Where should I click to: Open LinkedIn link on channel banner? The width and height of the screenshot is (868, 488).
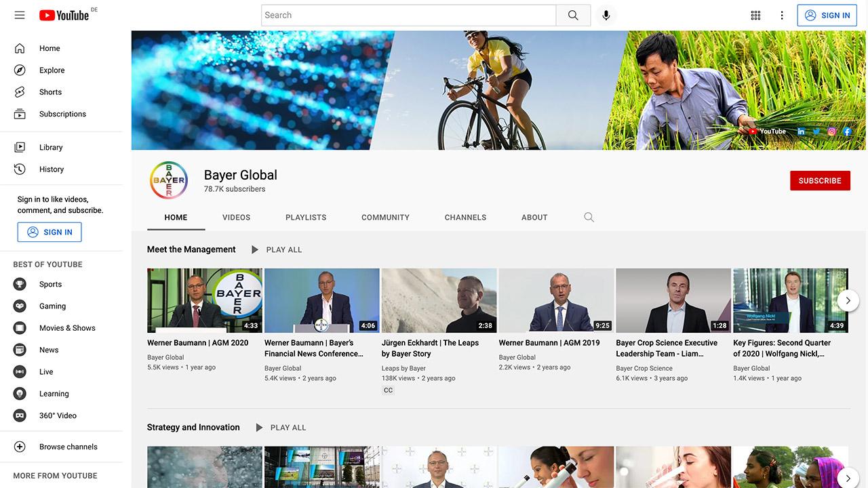pos(801,131)
